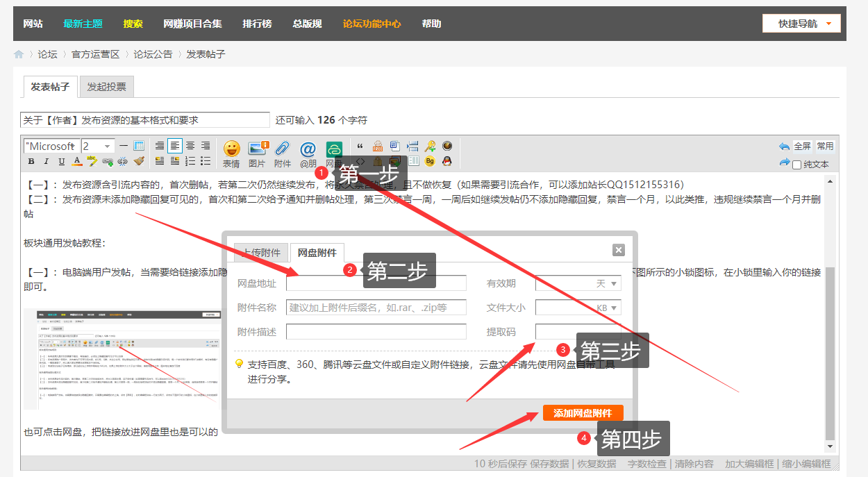Image resolution: width=868 pixels, height=477 pixels.
Task: Click the orange 添加网盘附件 button
Action: pos(583,413)
